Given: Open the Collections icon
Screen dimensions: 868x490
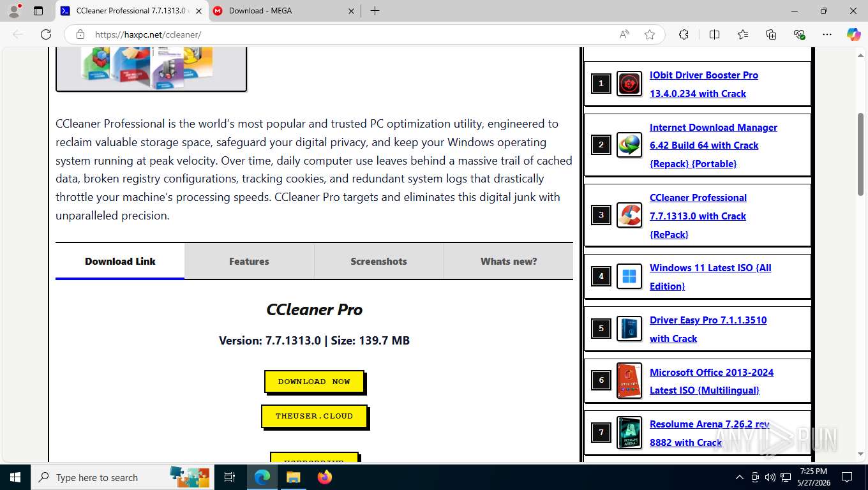Looking at the screenshot, I should click(x=771, y=34).
